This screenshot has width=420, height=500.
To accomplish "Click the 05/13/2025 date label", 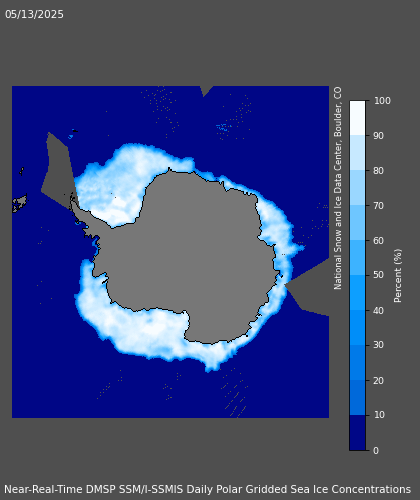I will coord(34,14).
